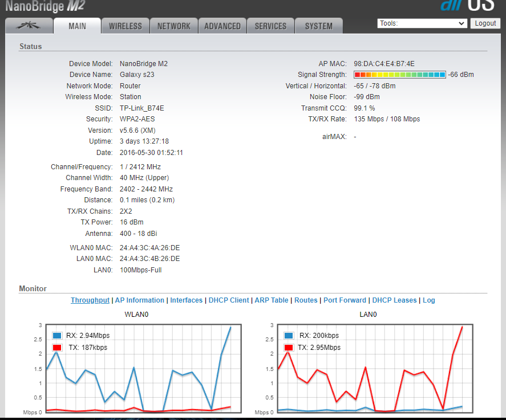Image resolution: width=506 pixels, height=420 pixels.
Task: Switch to the MAIN tab
Action: 78,26
